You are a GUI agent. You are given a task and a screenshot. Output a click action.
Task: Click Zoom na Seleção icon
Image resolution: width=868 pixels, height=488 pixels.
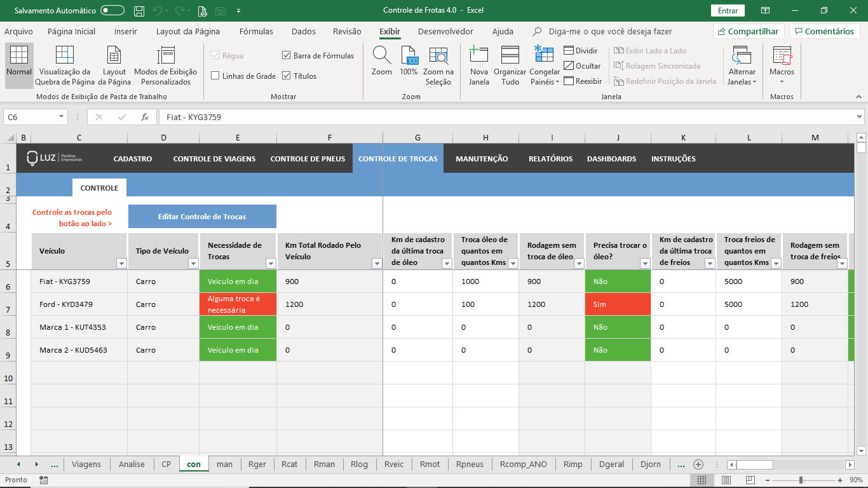(x=438, y=56)
